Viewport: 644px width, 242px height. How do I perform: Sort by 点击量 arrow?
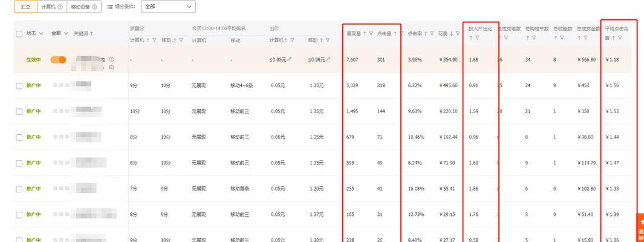395,34
